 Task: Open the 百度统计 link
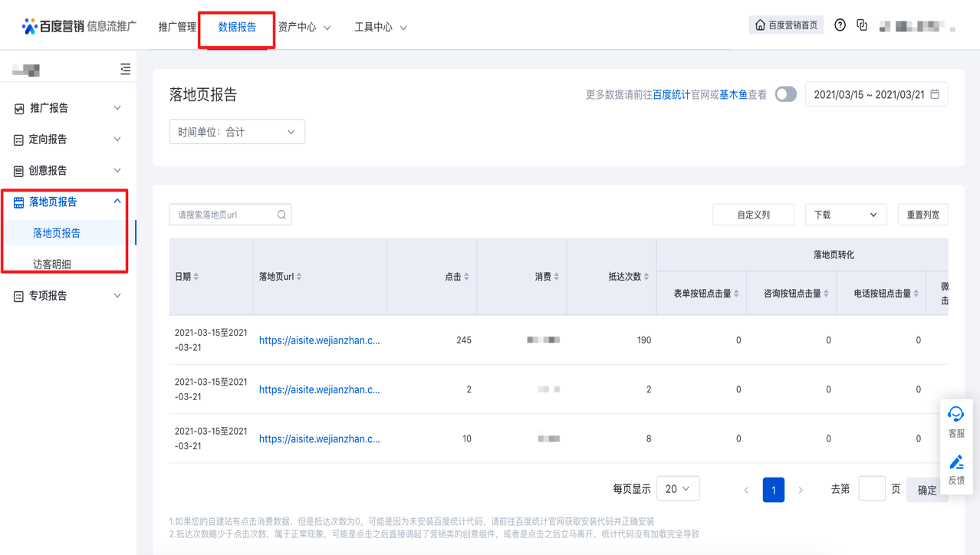[671, 94]
